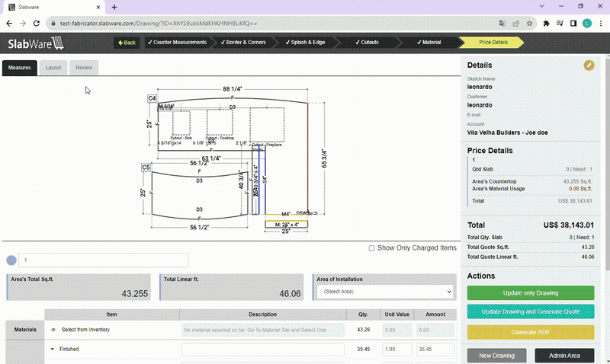The width and height of the screenshot is (610, 364).
Task: Click the Total US$ 38,143.01 amount
Action: pos(568,225)
